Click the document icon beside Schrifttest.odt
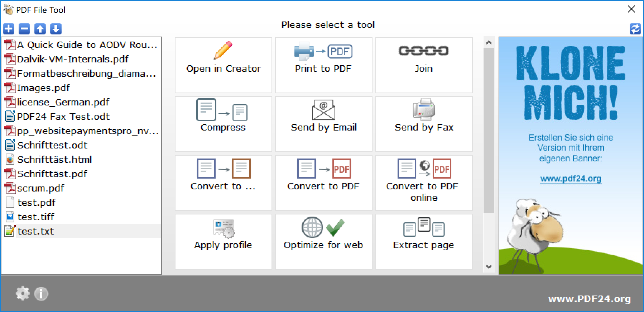 coord(10,145)
